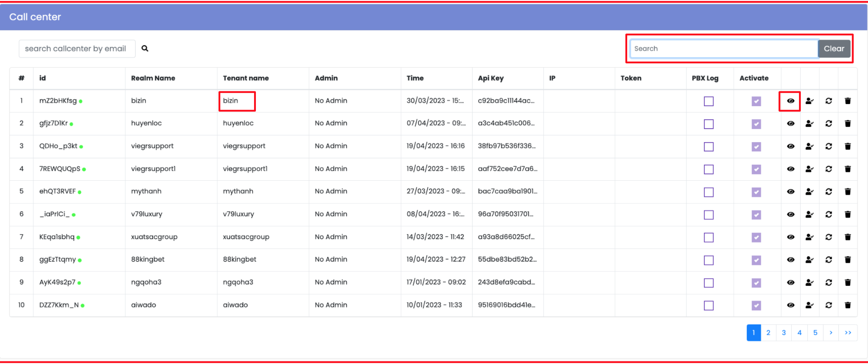View details of bizin via eye icon
This screenshot has height=364, width=868.
[790, 101]
